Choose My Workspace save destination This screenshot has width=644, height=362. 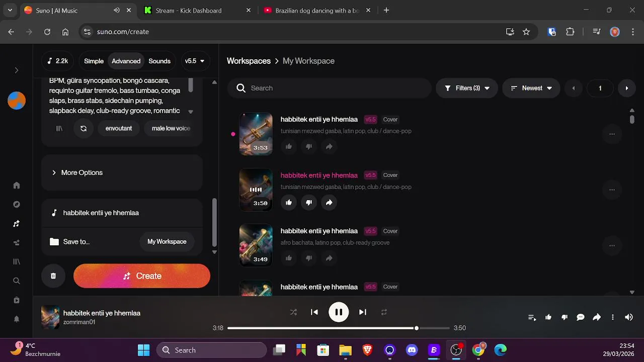(x=167, y=242)
